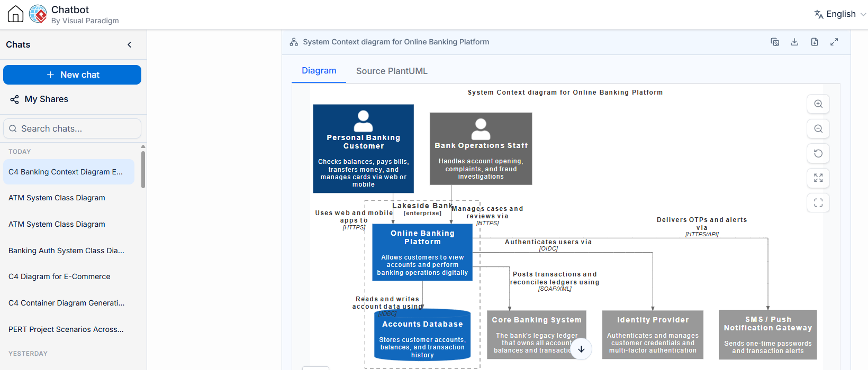Click 'Uses web and mobile apps to' label
The height and width of the screenshot is (370, 868).
pos(354,217)
